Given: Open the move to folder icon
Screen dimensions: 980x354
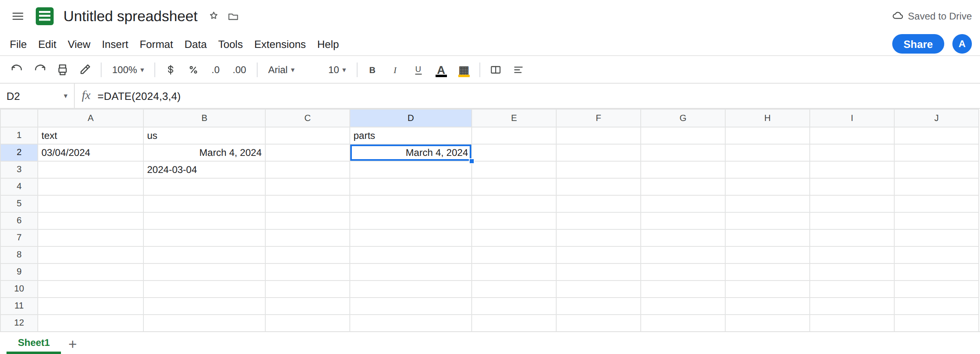Looking at the screenshot, I should pyautogui.click(x=233, y=17).
